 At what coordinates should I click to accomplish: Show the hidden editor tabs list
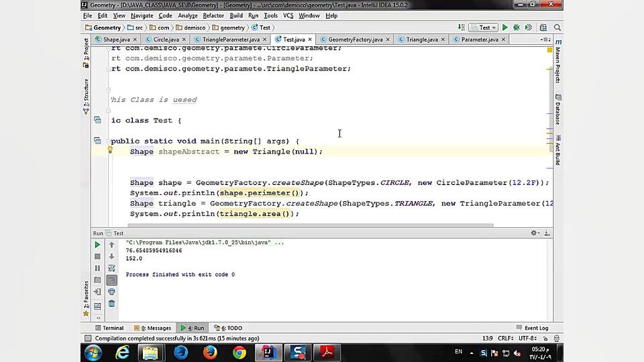[545, 40]
